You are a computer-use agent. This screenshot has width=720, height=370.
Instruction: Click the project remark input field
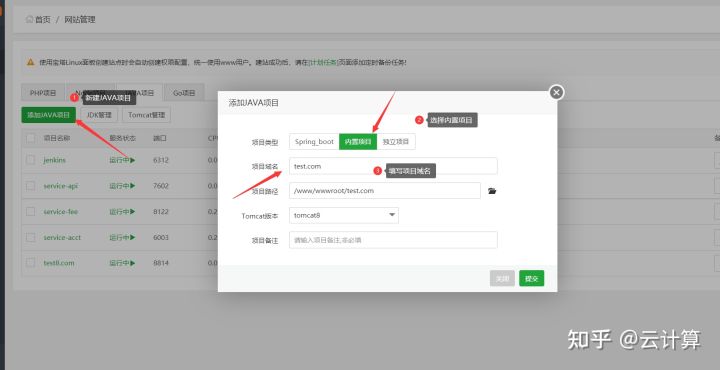point(393,240)
